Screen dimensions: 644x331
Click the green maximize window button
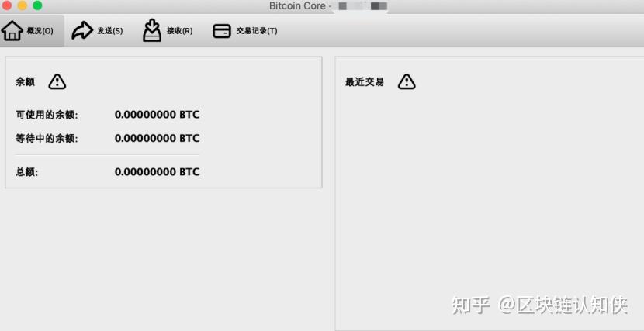[37, 5]
